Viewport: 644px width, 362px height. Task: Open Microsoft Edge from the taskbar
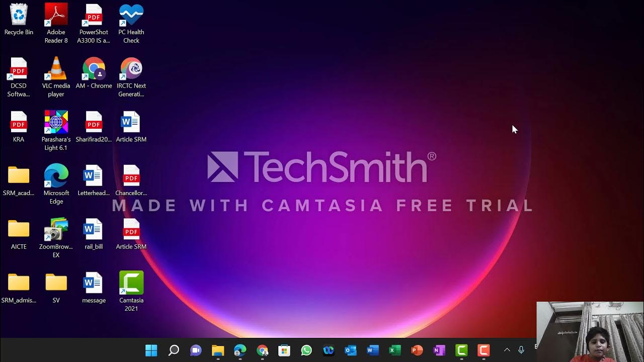pyautogui.click(x=240, y=350)
